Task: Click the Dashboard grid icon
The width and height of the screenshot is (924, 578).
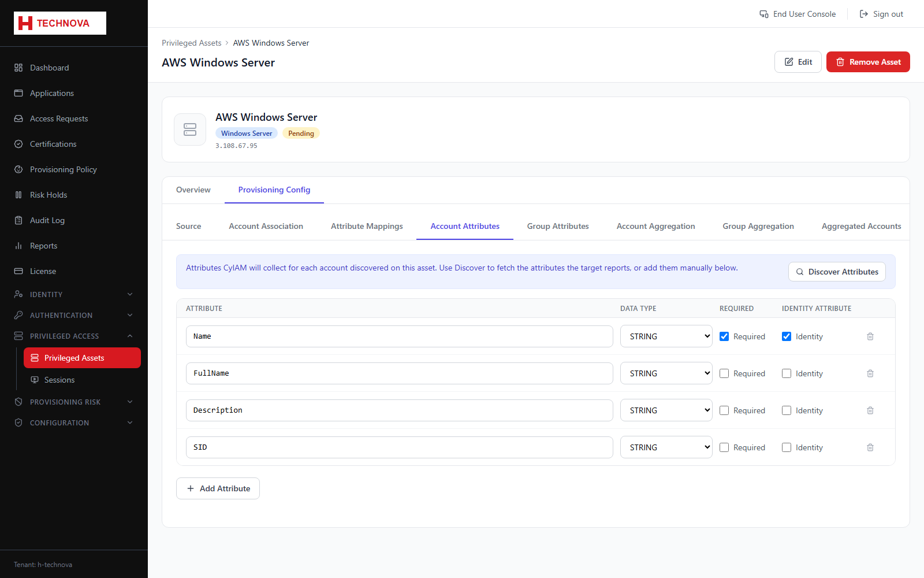Action: pyautogui.click(x=18, y=68)
